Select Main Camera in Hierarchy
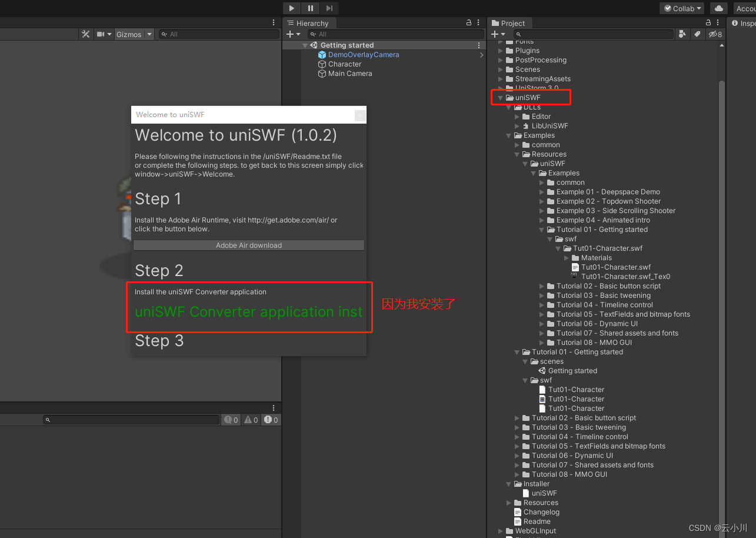This screenshot has width=756, height=538. tap(350, 74)
